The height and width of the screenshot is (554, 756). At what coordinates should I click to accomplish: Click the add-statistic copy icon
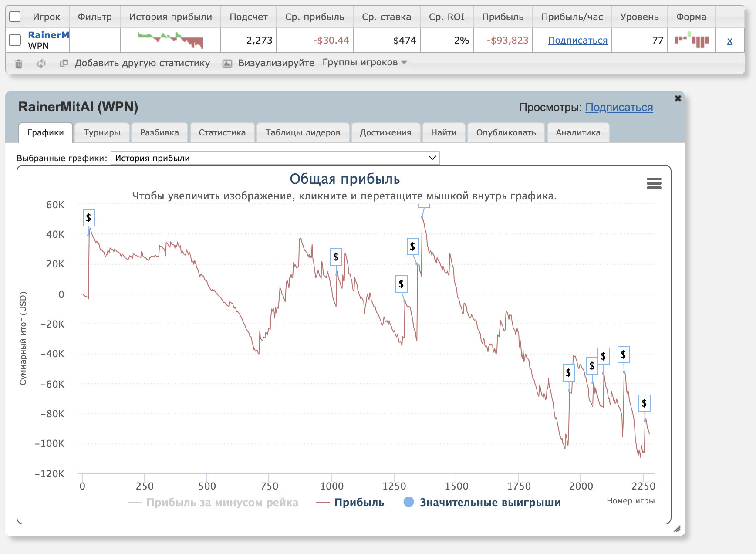[64, 64]
